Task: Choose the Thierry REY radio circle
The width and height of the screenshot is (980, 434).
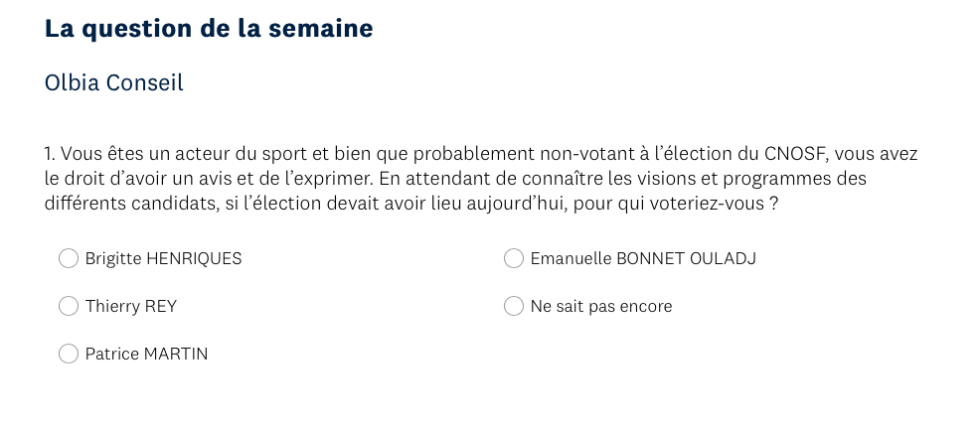Action: point(69,306)
